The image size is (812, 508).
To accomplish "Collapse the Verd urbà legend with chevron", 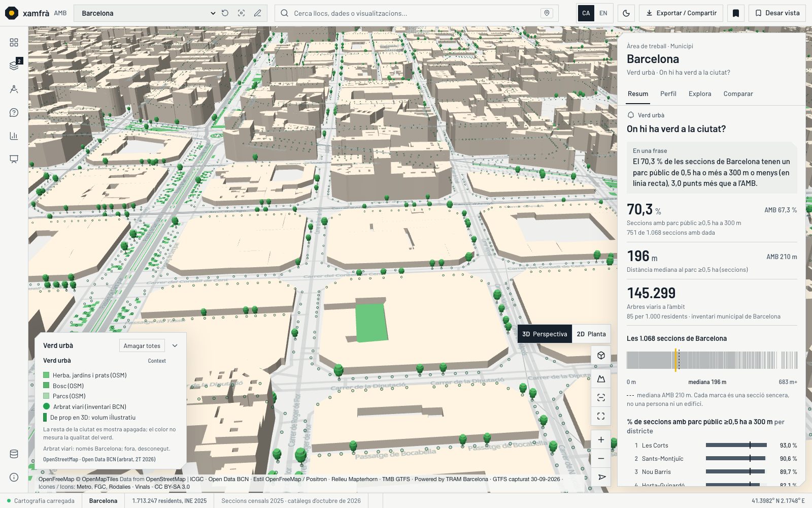I will [x=175, y=345].
